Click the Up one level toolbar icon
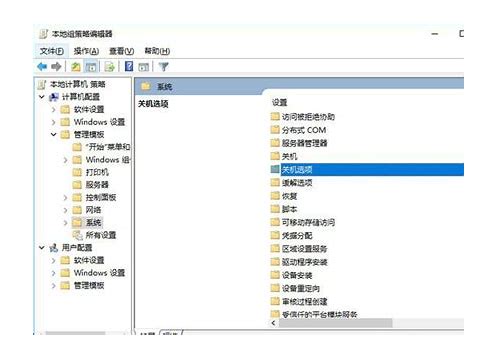 76,67
